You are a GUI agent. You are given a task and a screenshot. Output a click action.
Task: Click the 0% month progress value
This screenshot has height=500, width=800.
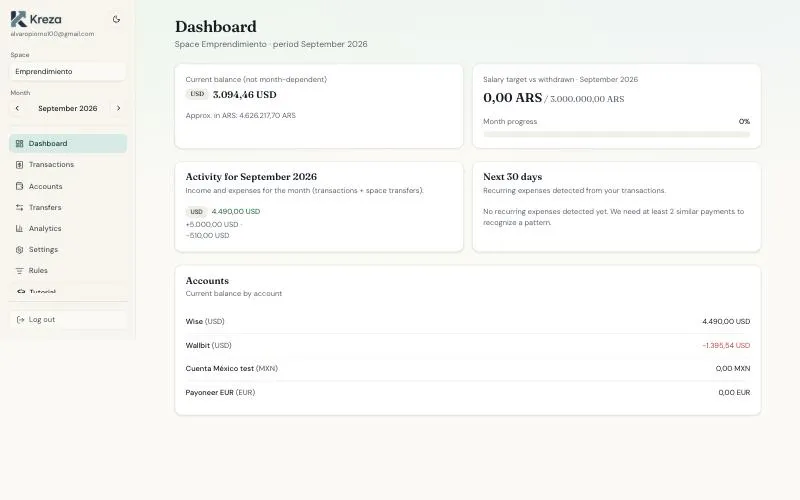coord(744,121)
